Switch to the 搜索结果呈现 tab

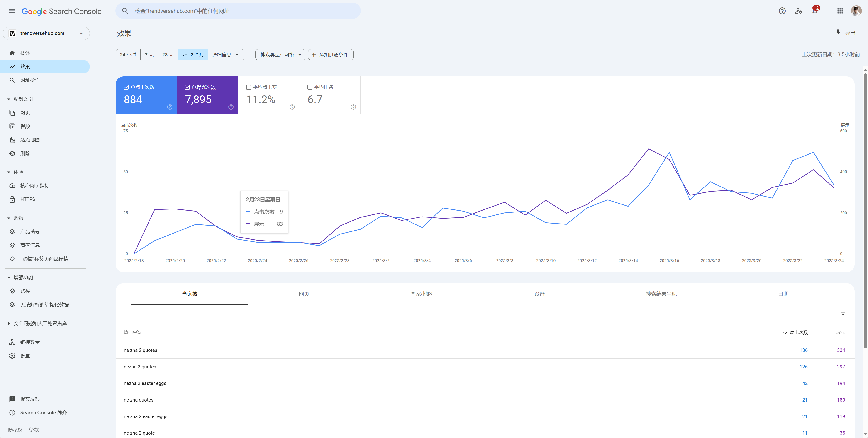(x=661, y=294)
